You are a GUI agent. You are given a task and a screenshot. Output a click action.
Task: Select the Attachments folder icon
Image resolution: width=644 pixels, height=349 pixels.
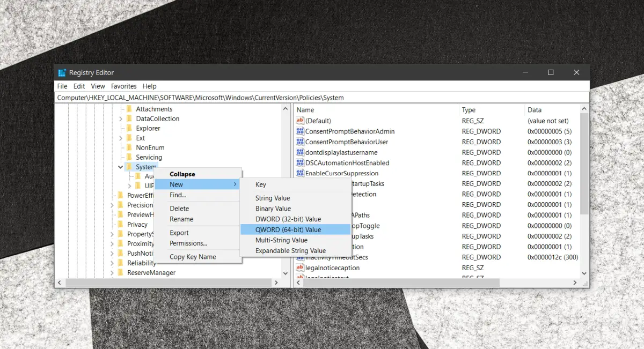coord(129,109)
